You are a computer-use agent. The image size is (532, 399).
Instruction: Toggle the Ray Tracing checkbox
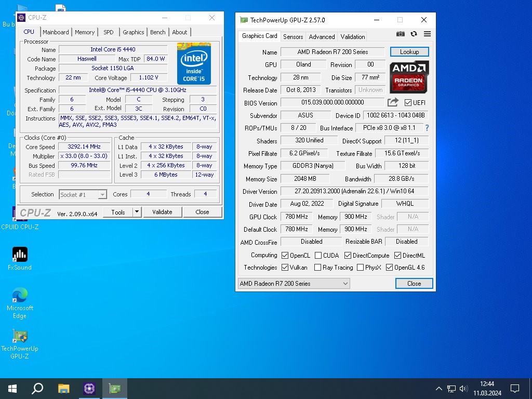[x=317, y=268]
